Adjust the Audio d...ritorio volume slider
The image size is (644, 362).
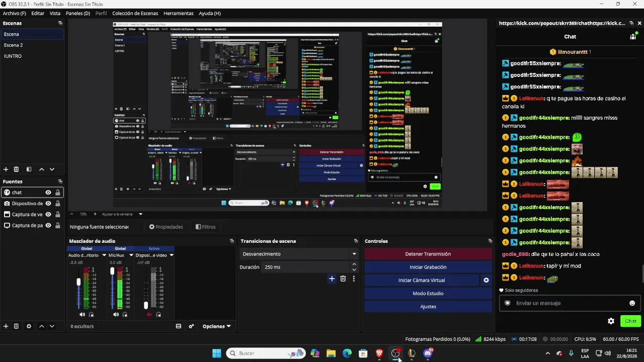pos(78,282)
